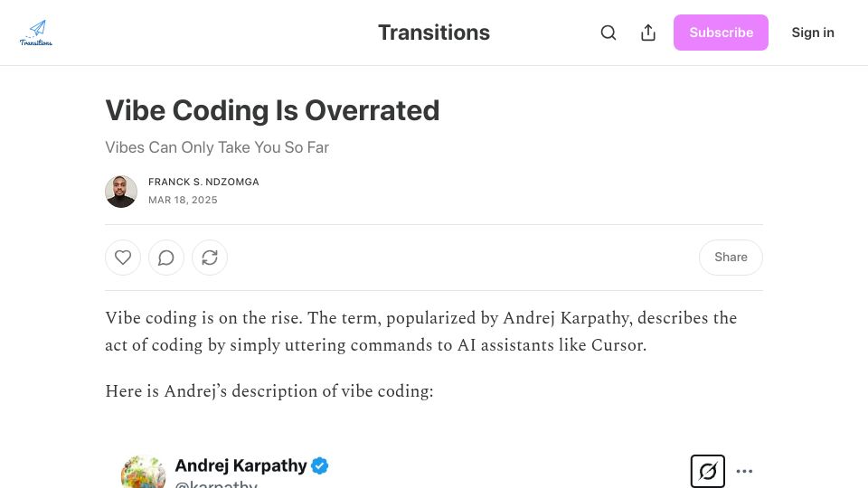Click the Transitions paper plane logo
The height and width of the screenshot is (488, 868).
[x=36, y=33]
